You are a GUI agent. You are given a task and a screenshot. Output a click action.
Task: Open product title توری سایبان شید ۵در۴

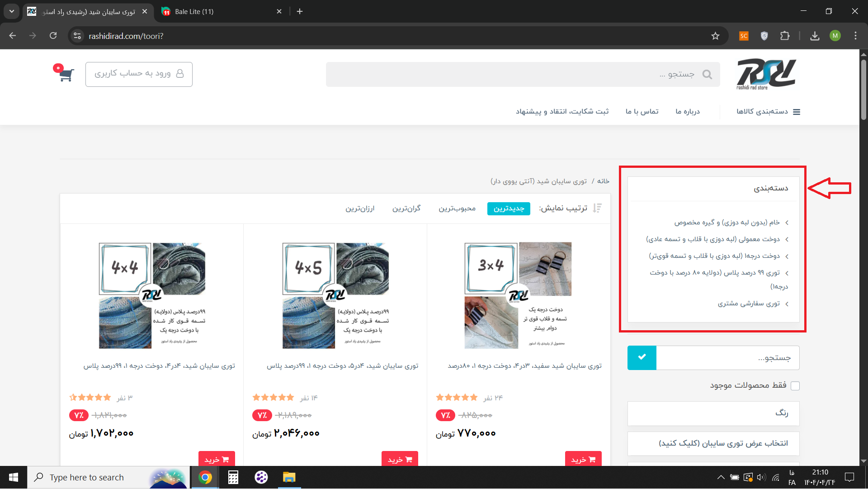coord(342,366)
